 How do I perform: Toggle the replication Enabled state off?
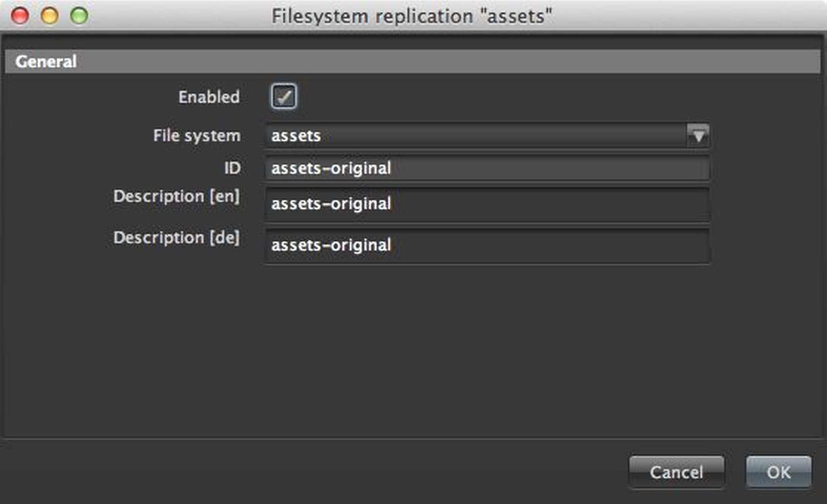tap(283, 96)
